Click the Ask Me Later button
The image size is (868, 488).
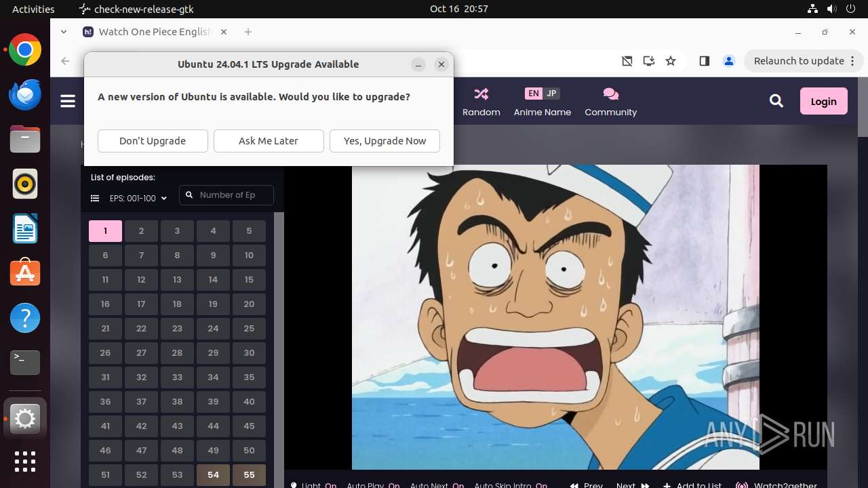click(269, 141)
